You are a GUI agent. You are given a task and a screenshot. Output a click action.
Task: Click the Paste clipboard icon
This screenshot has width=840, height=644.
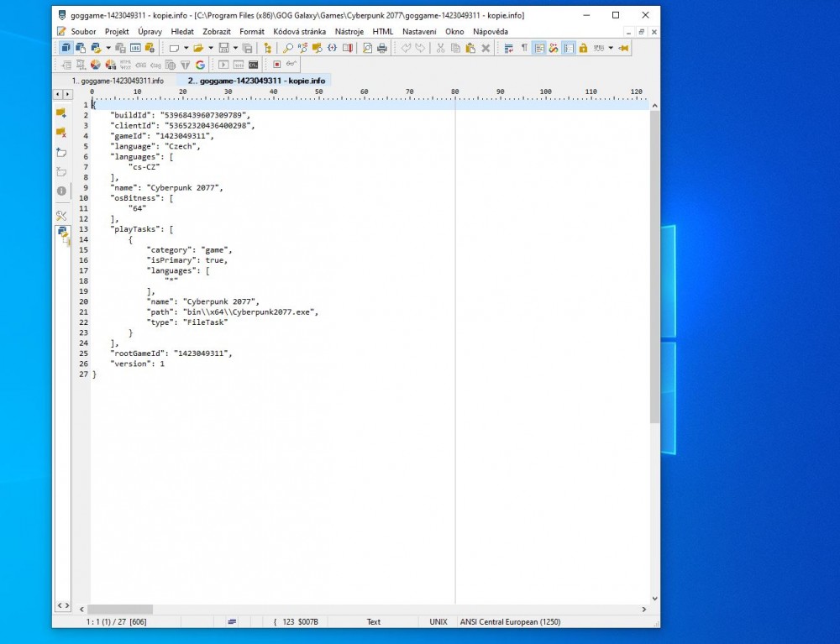470,48
